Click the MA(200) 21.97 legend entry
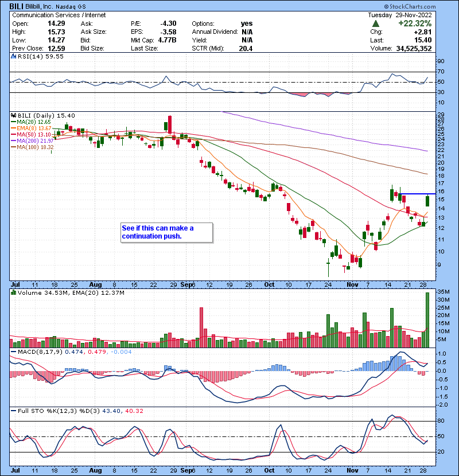This screenshot has height=476, width=459. point(32,141)
